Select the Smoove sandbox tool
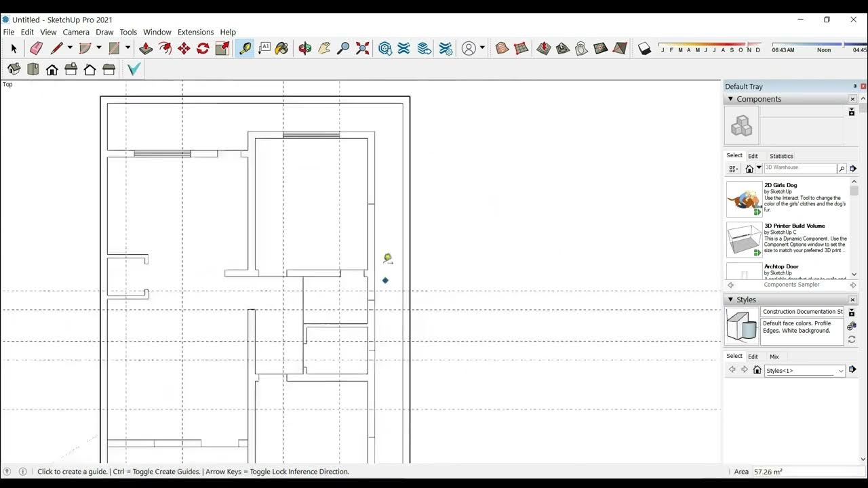 tap(543, 48)
